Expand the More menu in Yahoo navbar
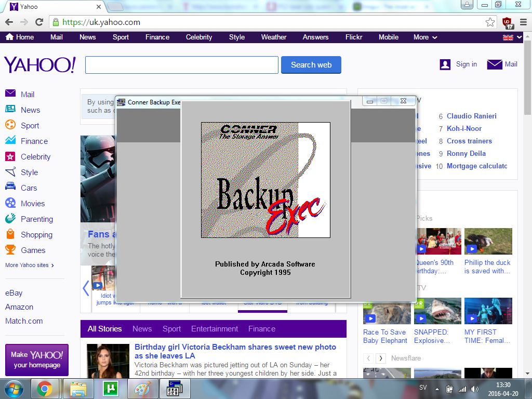 425,37
